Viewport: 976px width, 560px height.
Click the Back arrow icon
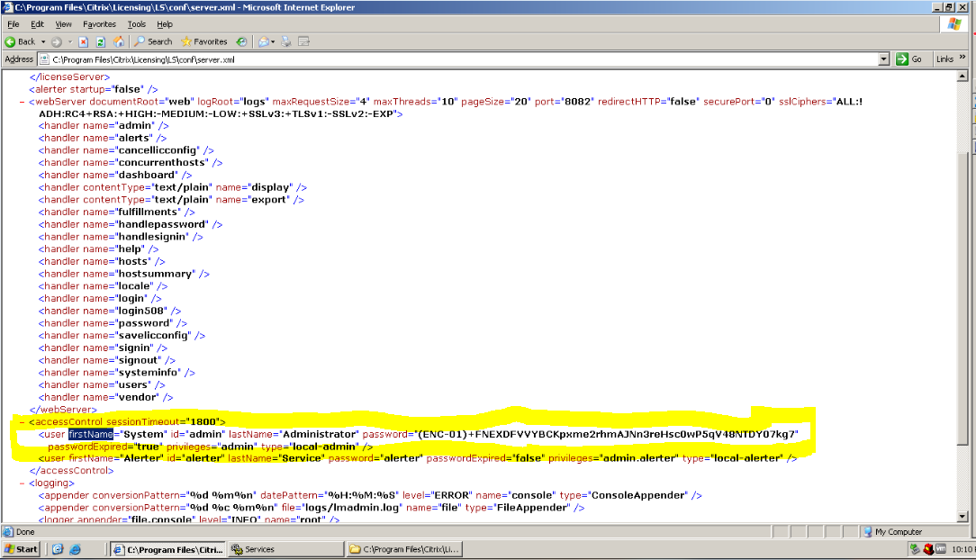11,41
